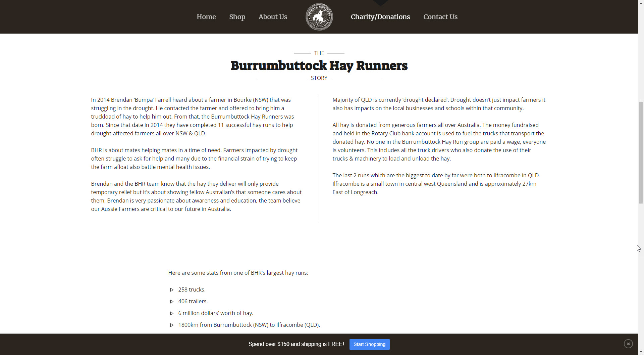
Task: Click paragraph starting 'Brendan and the BHR team'
Action: click(x=196, y=196)
